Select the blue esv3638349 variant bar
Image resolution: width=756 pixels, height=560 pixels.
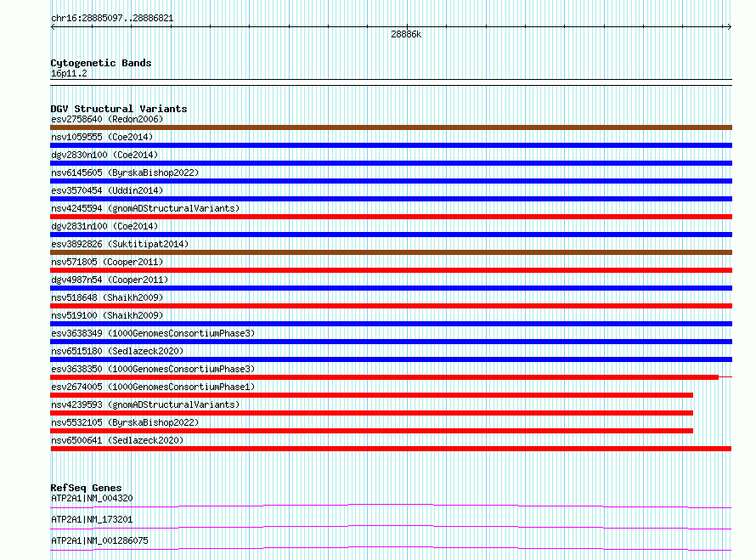point(391,342)
